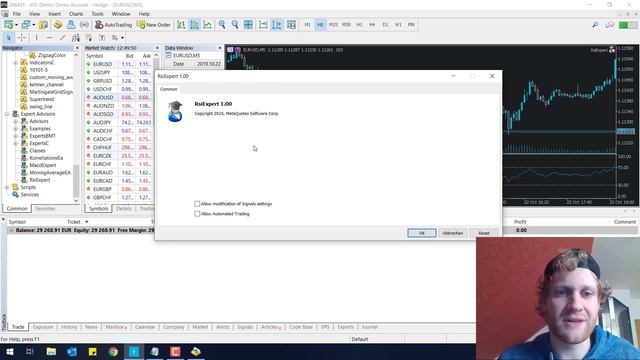Expand the ExpertsBMT folder

16,136
